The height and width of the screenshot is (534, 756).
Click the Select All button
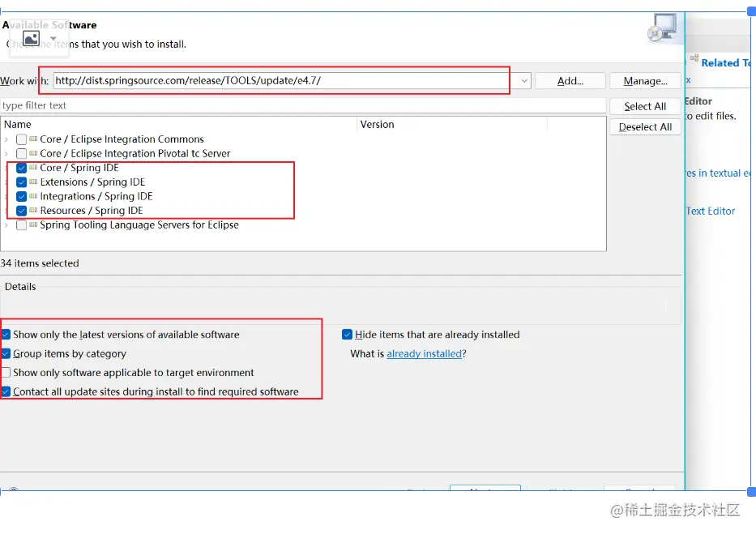coord(645,106)
